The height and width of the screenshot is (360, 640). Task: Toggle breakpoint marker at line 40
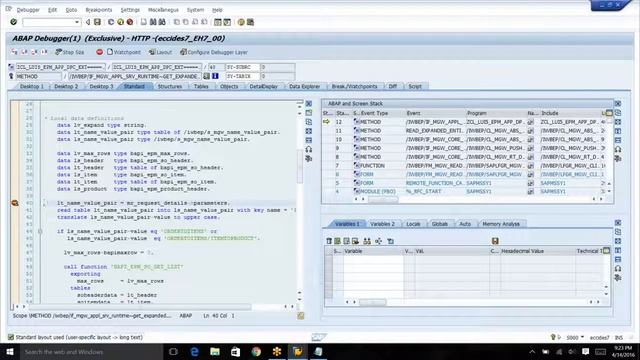pos(15,203)
